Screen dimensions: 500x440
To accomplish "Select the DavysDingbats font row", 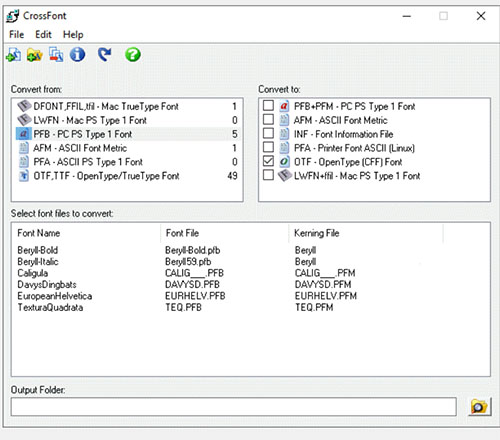I will click(47, 284).
